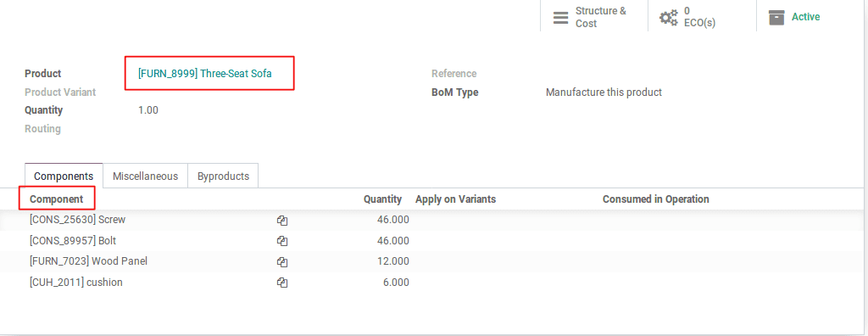The height and width of the screenshot is (336, 868).
Task: Toggle the Active archive button
Action: click(x=810, y=17)
